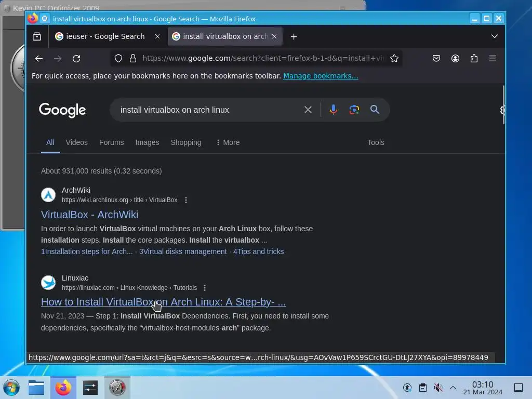
Task: Expand the More search filters menu
Action: [228, 142]
